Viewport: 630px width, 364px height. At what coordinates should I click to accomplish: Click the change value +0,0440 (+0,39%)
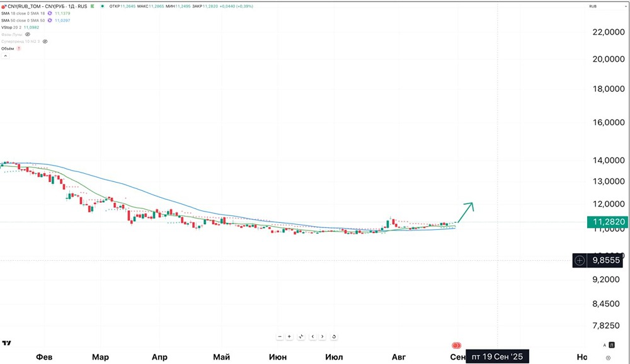click(236, 6)
